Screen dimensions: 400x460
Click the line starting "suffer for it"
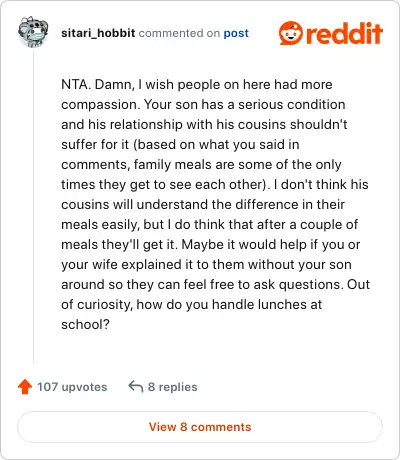pos(180,144)
